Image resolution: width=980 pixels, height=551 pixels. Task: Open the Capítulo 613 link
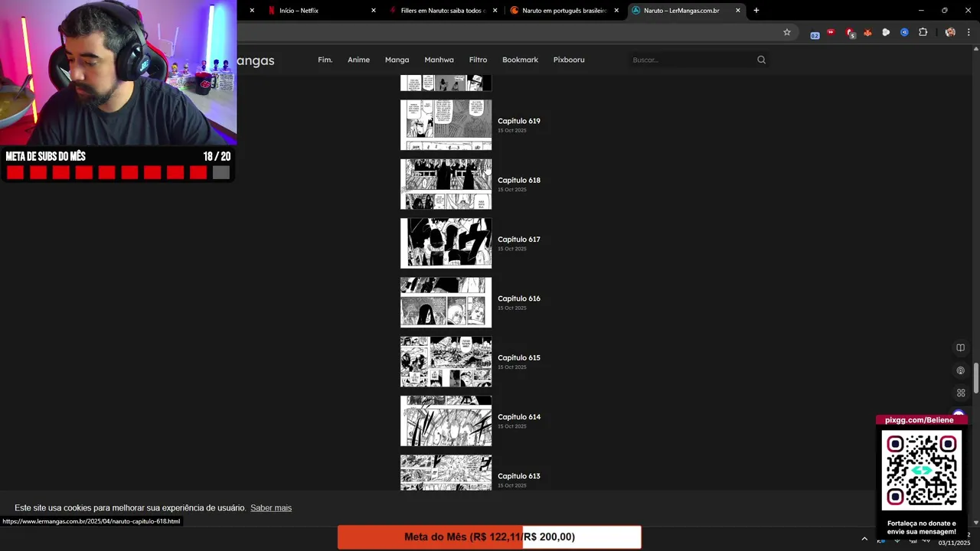pos(518,476)
